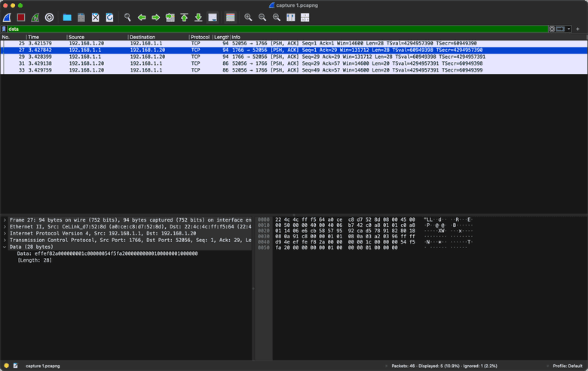Screen dimensions: 588x371
Task: Select packet number 29 row
Action: pos(294,57)
